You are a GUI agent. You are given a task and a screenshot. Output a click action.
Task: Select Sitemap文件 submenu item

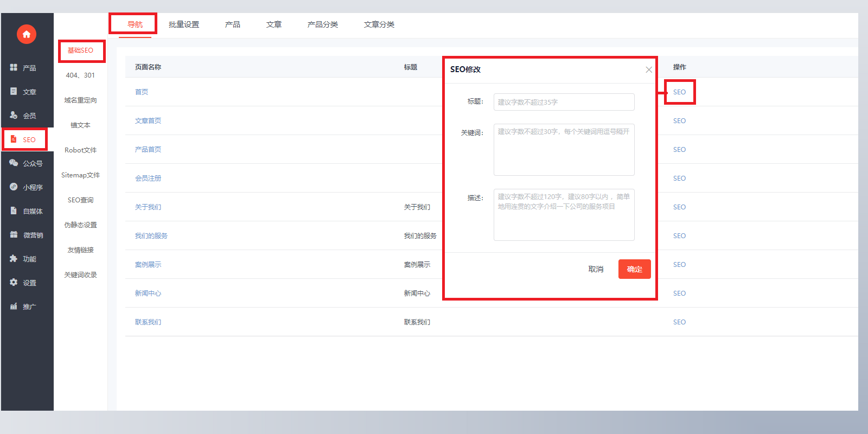[80, 175]
